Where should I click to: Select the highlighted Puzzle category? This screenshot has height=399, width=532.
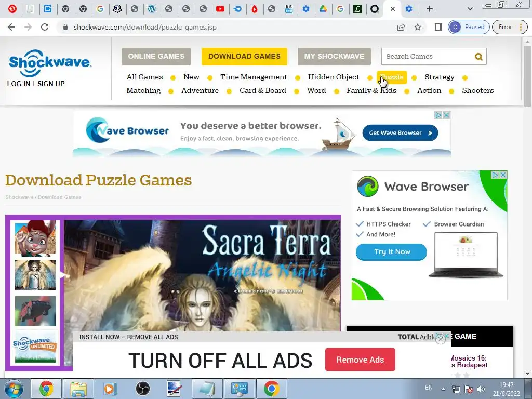[392, 77]
